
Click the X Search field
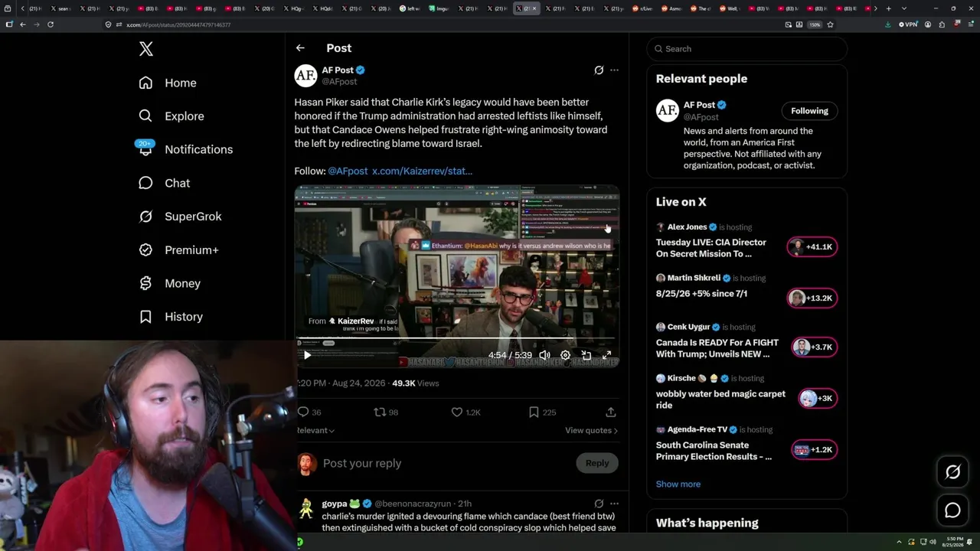pos(746,49)
